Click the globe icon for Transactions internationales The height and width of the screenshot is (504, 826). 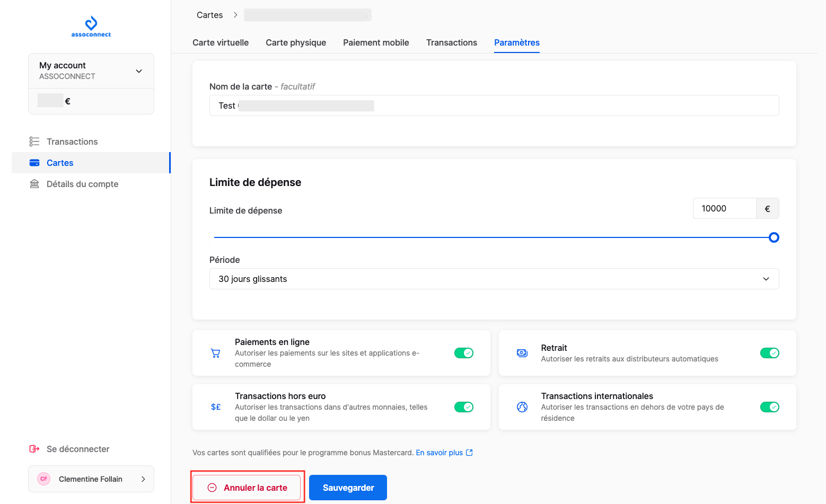point(522,407)
